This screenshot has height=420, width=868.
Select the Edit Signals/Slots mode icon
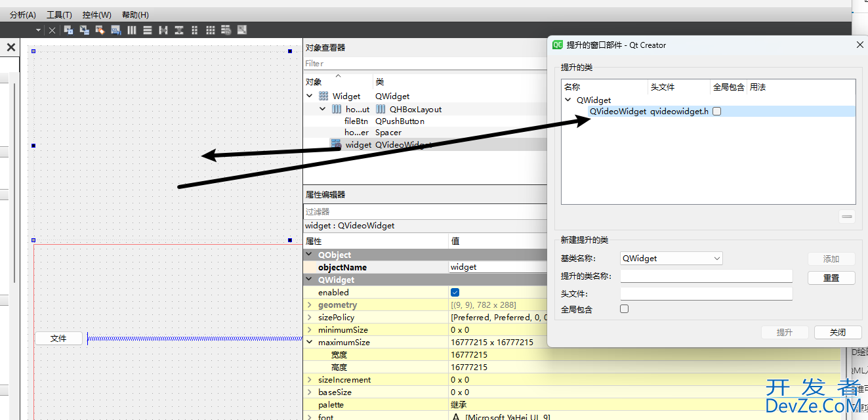[84, 30]
